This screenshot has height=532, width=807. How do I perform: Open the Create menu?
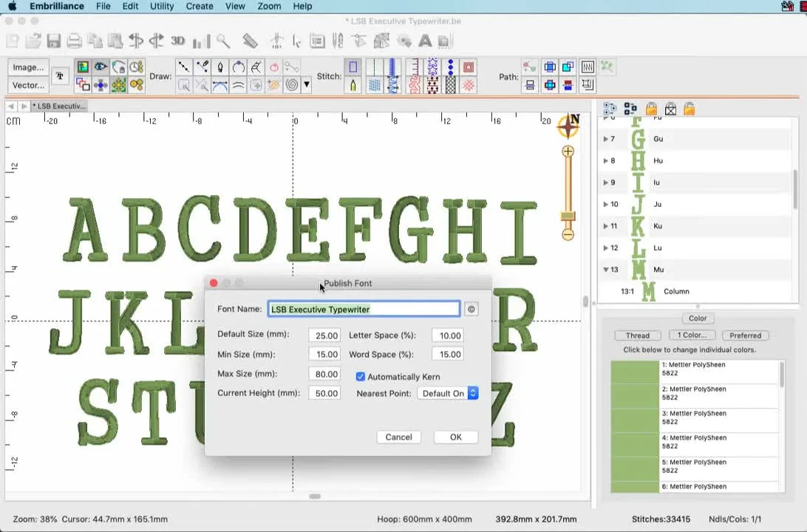pyautogui.click(x=200, y=6)
